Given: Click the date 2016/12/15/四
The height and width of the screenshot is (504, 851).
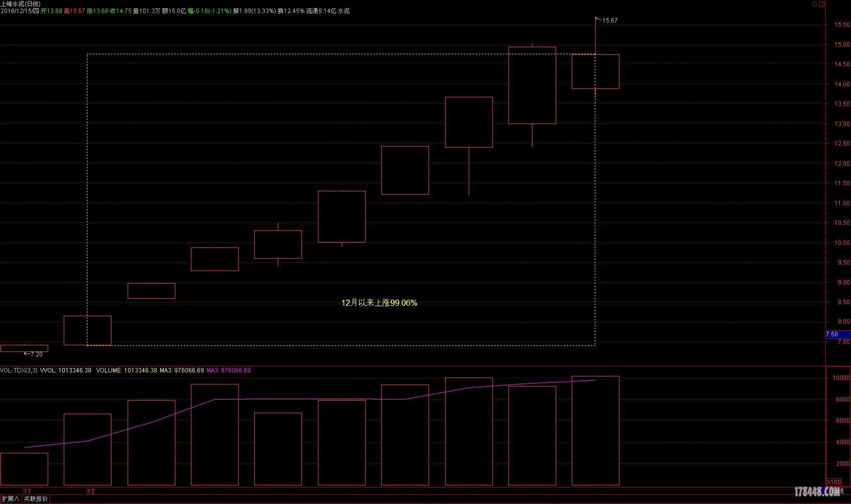Looking at the screenshot, I should pos(20,11).
